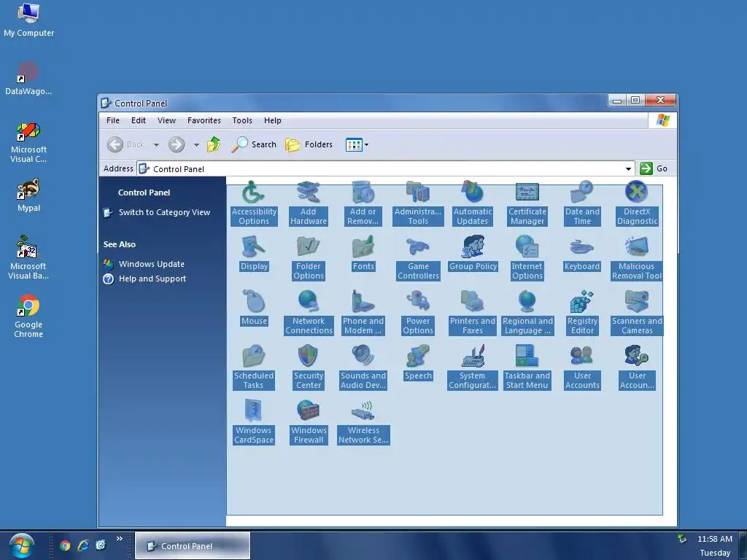Select Wireless Network Setup icon
This screenshot has width=747, height=560.
(363, 423)
